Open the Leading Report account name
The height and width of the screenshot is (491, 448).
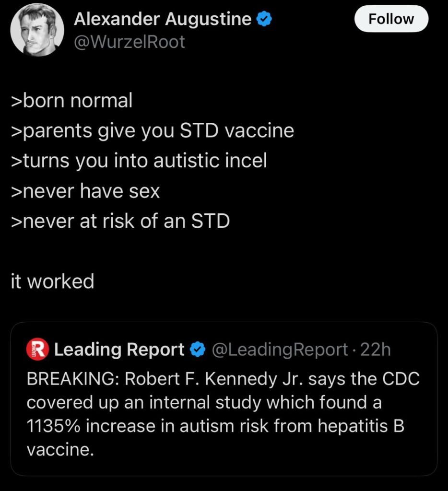click(x=119, y=350)
